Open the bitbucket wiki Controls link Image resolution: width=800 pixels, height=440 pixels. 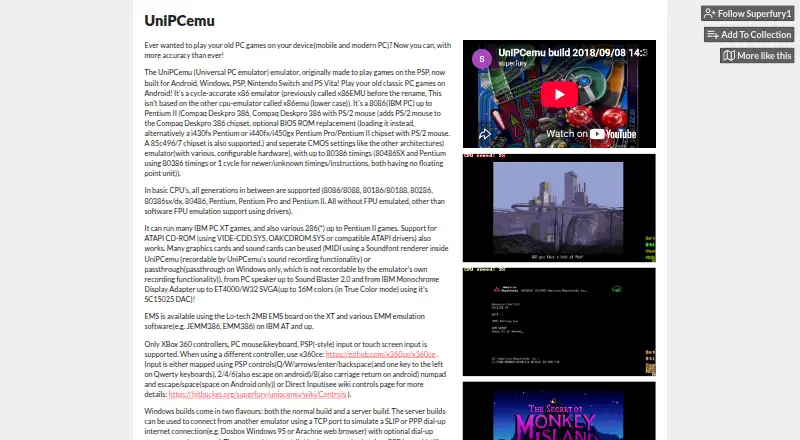257,394
